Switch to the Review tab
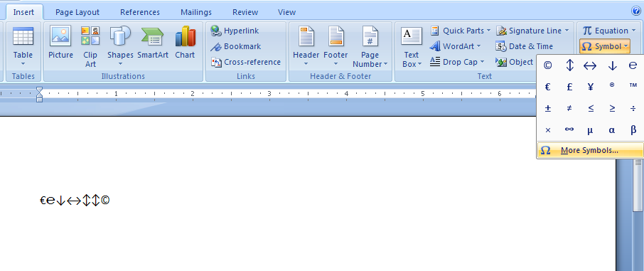The height and width of the screenshot is (271, 644). pyautogui.click(x=245, y=12)
